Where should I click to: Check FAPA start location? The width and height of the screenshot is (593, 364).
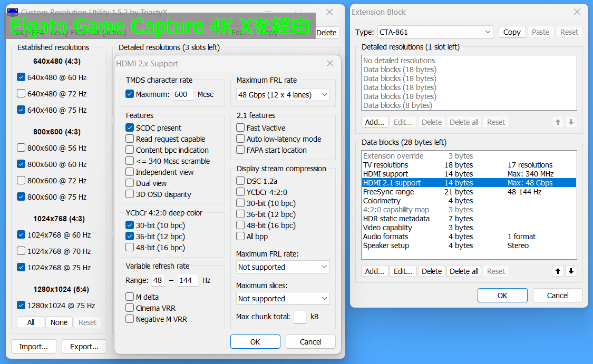point(240,150)
